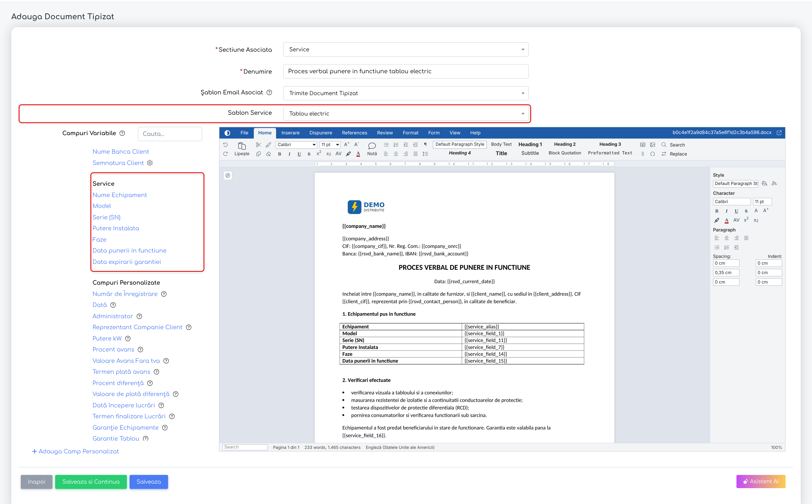Open the Sectiune Asociata dropdown
This screenshot has height=504, width=812.
(x=406, y=49)
